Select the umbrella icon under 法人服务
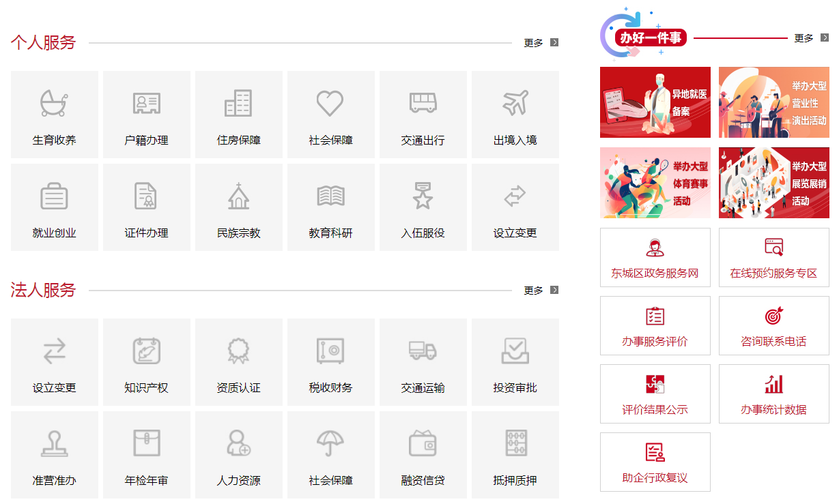The height and width of the screenshot is (504, 839). (330, 443)
